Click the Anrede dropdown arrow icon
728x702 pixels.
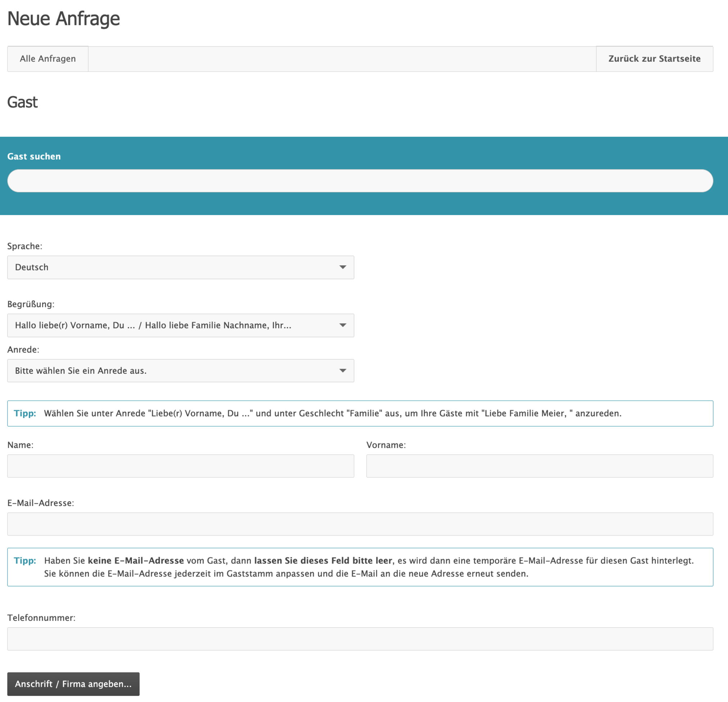(x=342, y=371)
